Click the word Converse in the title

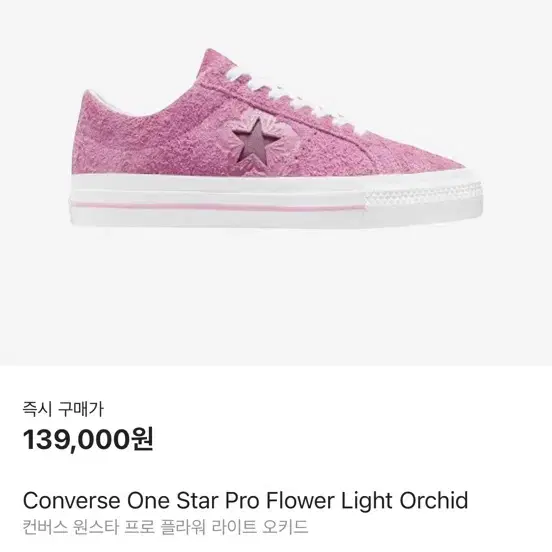click(x=71, y=500)
